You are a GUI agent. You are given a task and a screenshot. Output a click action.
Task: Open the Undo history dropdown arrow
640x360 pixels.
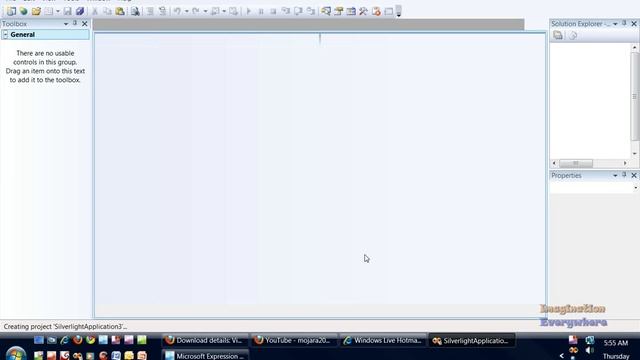pyautogui.click(x=186, y=11)
